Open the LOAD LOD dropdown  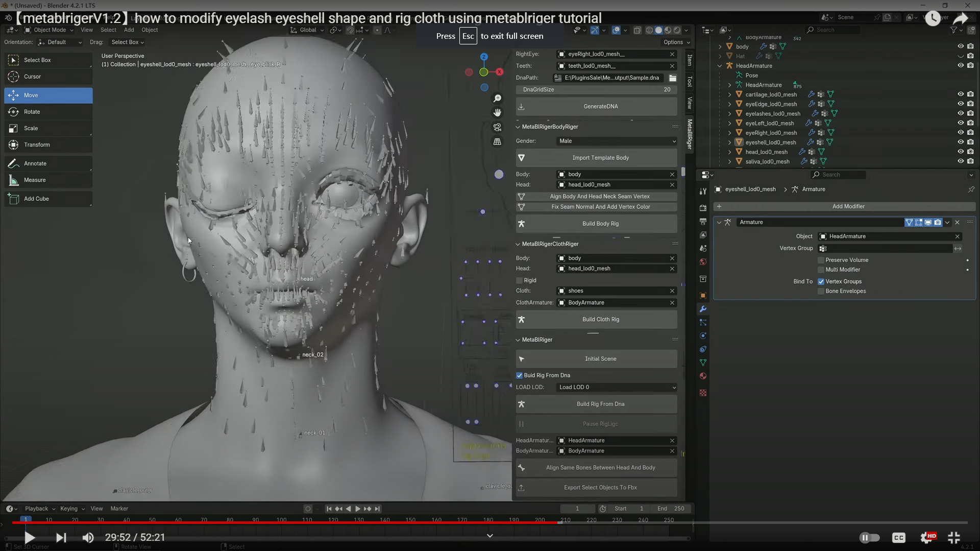[617, 387]
